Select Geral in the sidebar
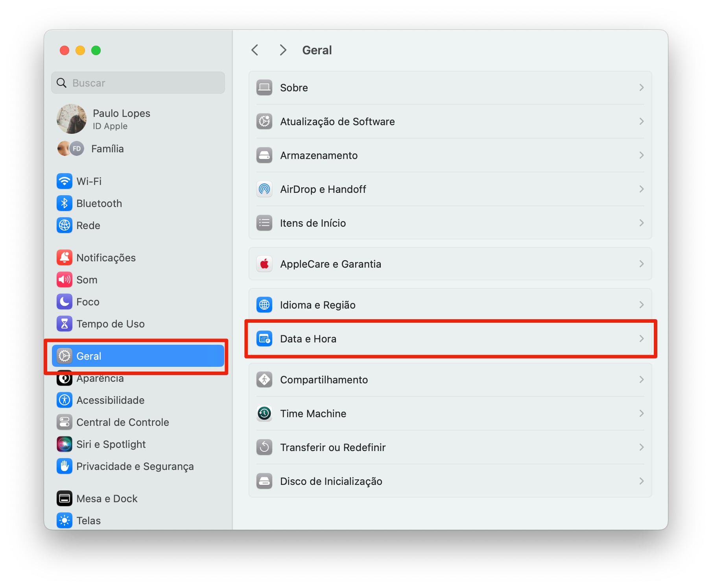712x588 pixels. (x=138, y=356)
